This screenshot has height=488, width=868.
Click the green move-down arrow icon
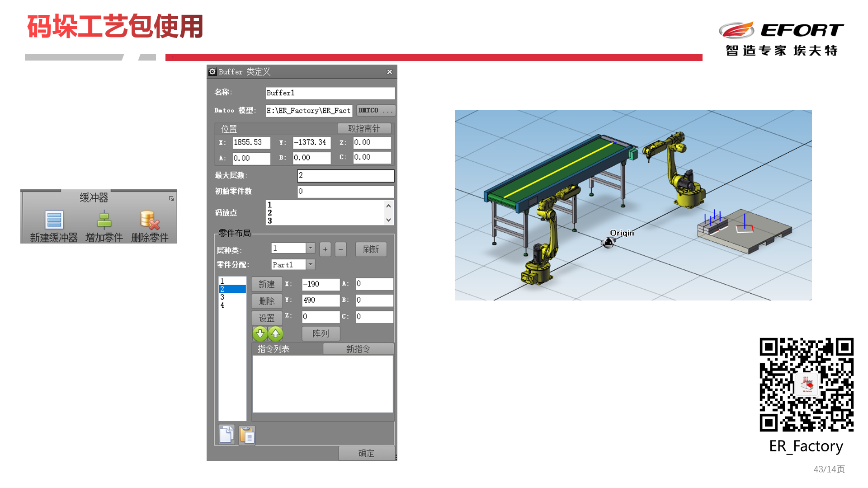pyautogui.click(x=260, y=334)
